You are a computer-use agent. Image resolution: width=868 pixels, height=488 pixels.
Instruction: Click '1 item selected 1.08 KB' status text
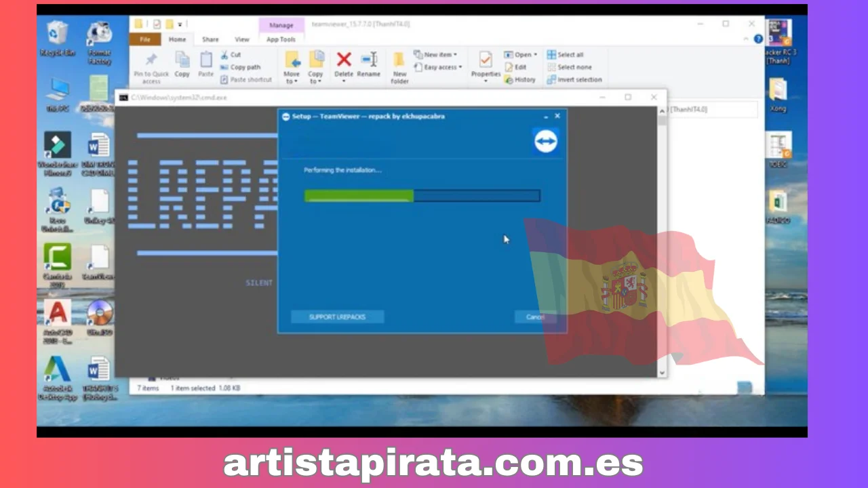205,388
